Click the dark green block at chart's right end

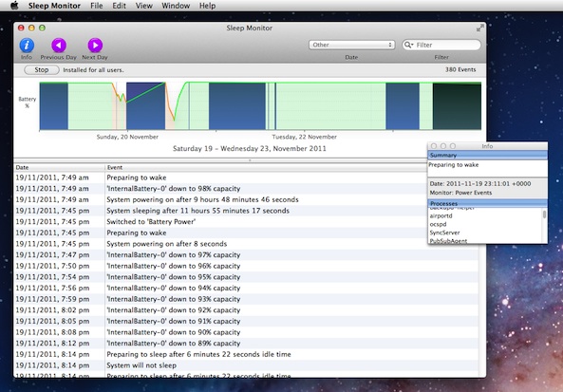tap(457, 106)
